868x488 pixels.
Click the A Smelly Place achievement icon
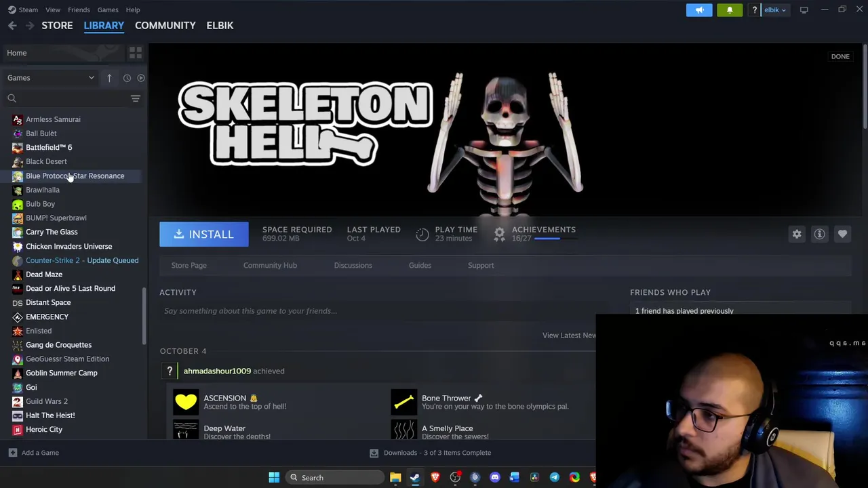coord(404,430)
